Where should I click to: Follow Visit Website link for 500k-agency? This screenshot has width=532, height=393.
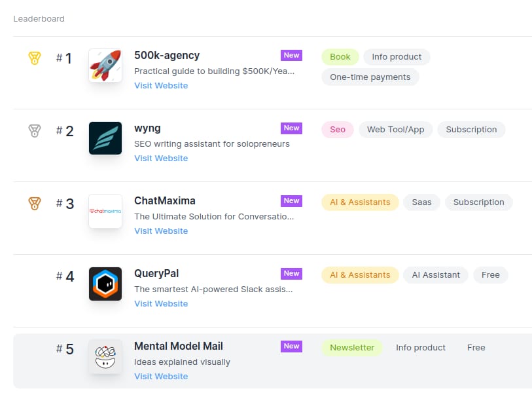[x=161, y=86]
